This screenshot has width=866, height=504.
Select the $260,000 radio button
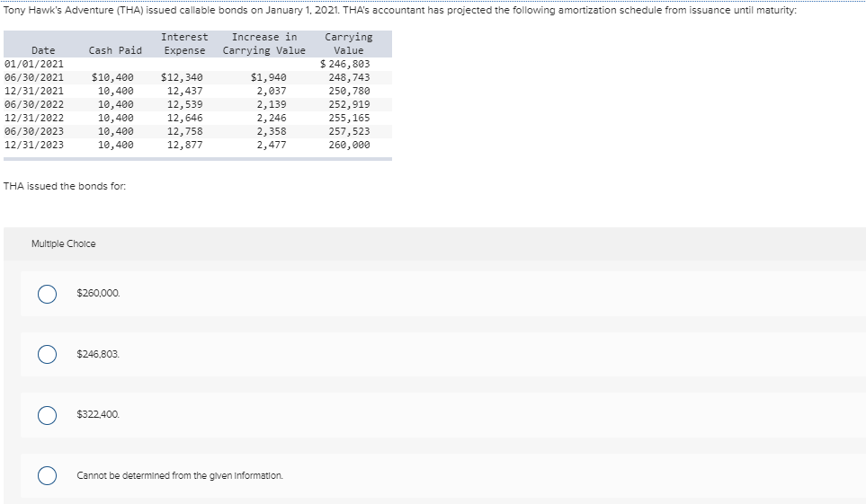point(47,295)
